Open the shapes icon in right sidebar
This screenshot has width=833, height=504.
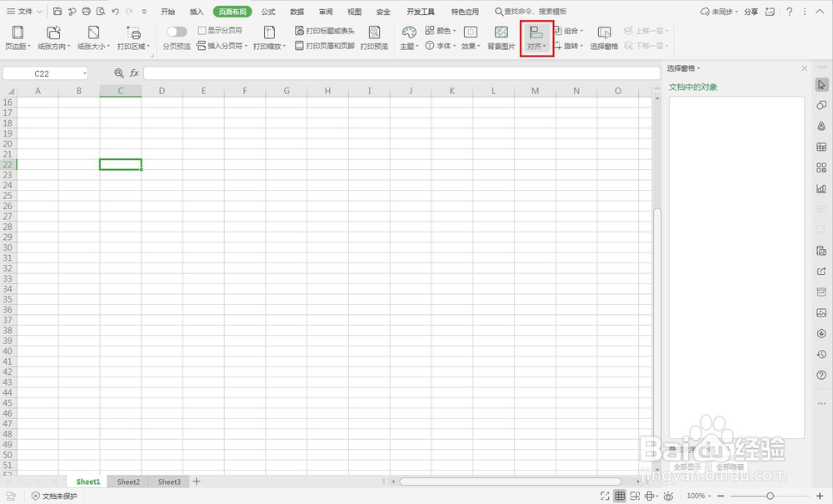click(x=821, y=105)
